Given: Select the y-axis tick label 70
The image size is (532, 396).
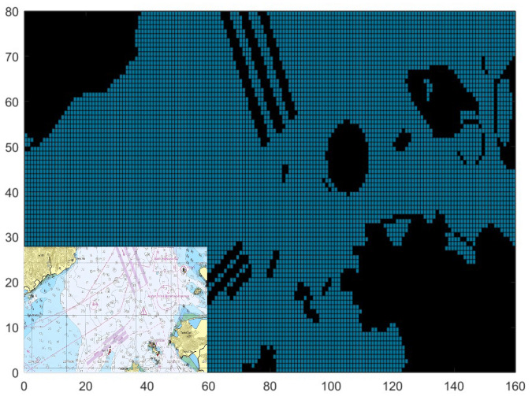Looking at the screenshot, I should click(12, 57).
